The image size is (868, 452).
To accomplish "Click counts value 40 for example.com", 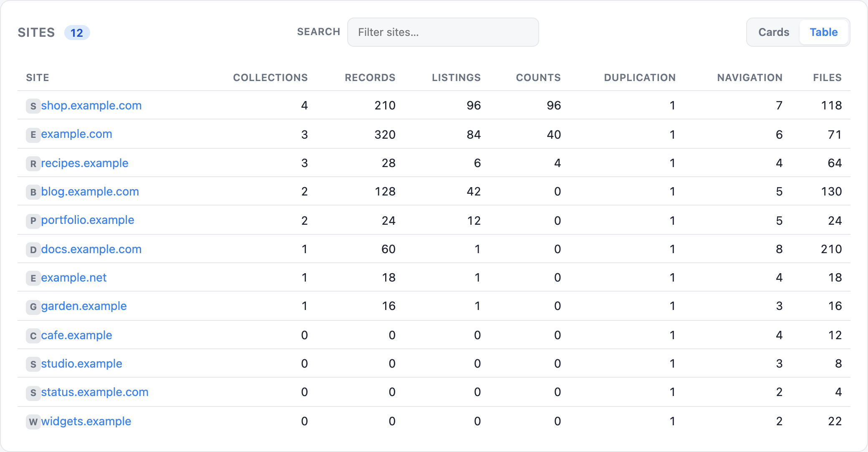I will [554, 135].
